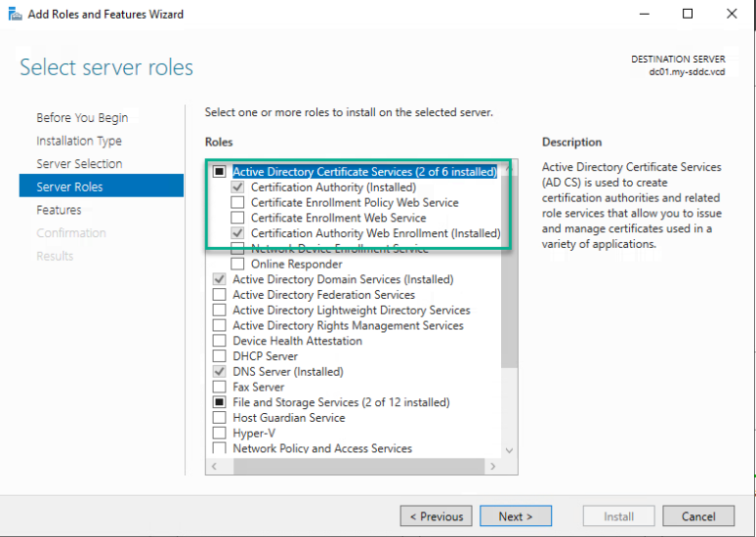756x537 pixels.
Task: Select Device Health Attestation label
Action: pos(297,341)
